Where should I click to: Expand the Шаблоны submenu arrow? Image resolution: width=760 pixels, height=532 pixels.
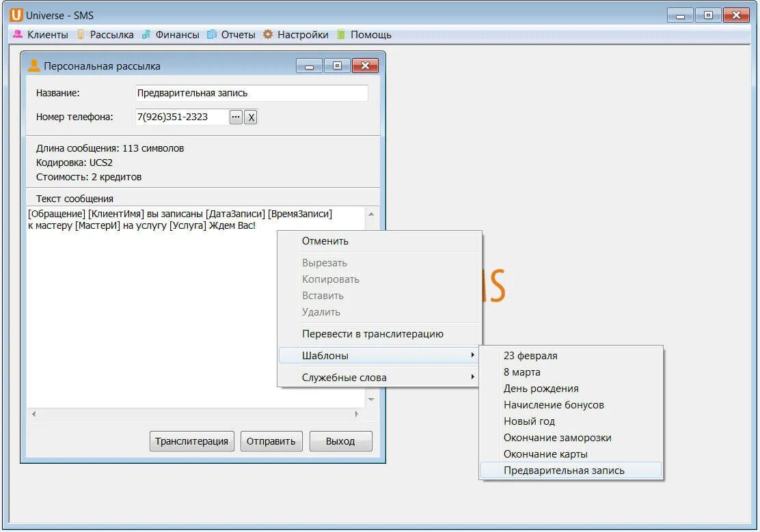coord(472,355)
